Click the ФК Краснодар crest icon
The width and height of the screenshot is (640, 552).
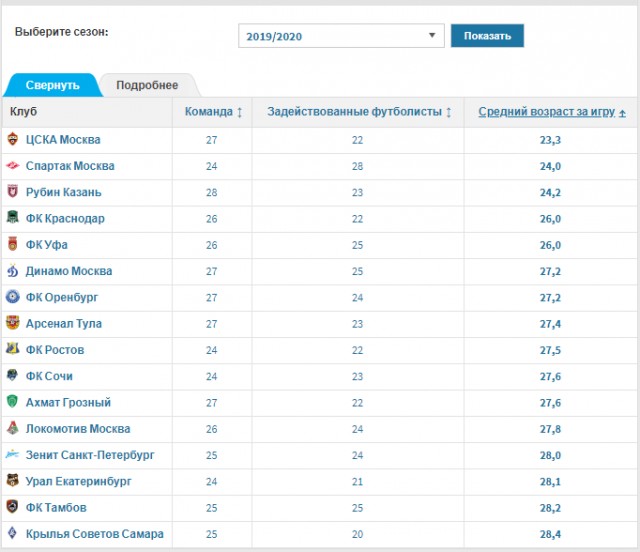pos(13,218)
